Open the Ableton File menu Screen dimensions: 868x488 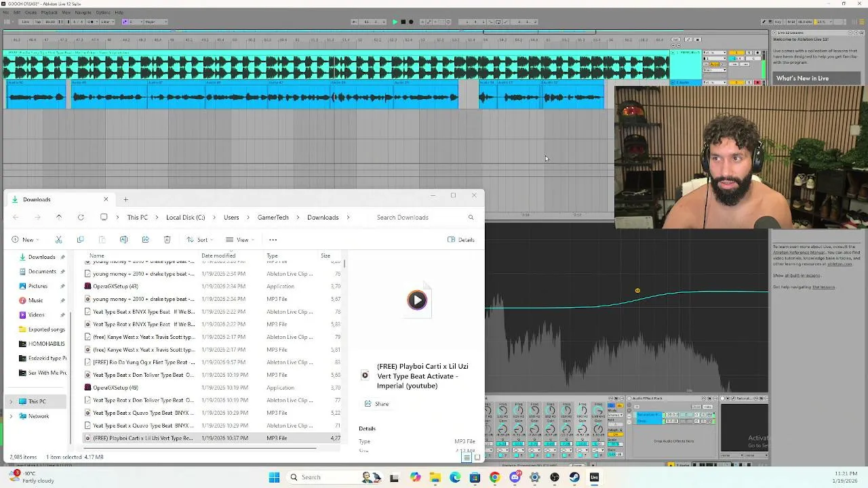point(5,12)
